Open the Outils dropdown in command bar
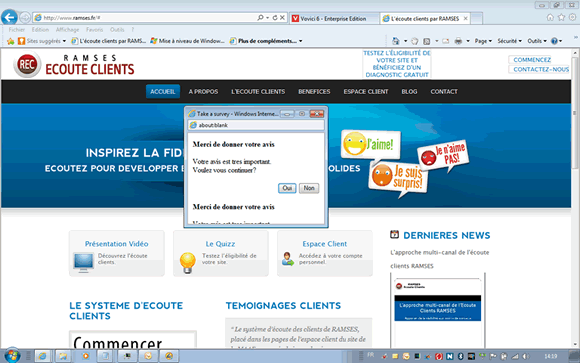580x363 pixels. click(x=537, y=41)
